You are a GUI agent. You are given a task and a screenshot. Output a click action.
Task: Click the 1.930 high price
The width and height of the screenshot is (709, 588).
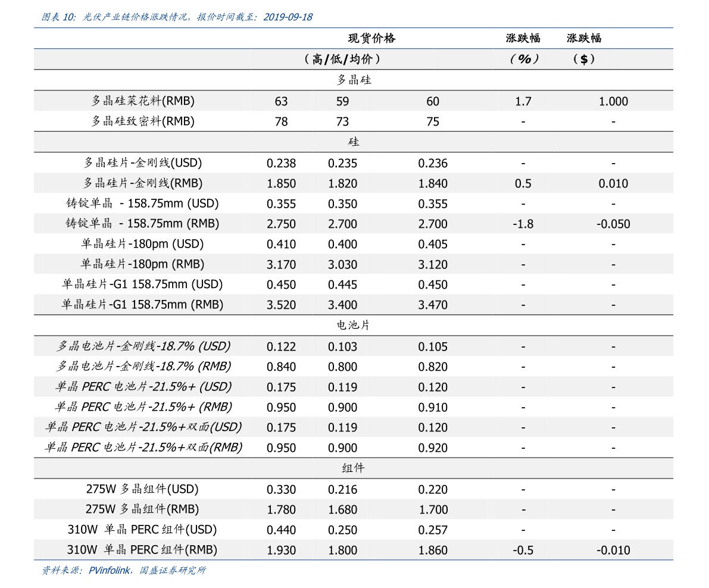pyautogui.click(x=281, y=551)
